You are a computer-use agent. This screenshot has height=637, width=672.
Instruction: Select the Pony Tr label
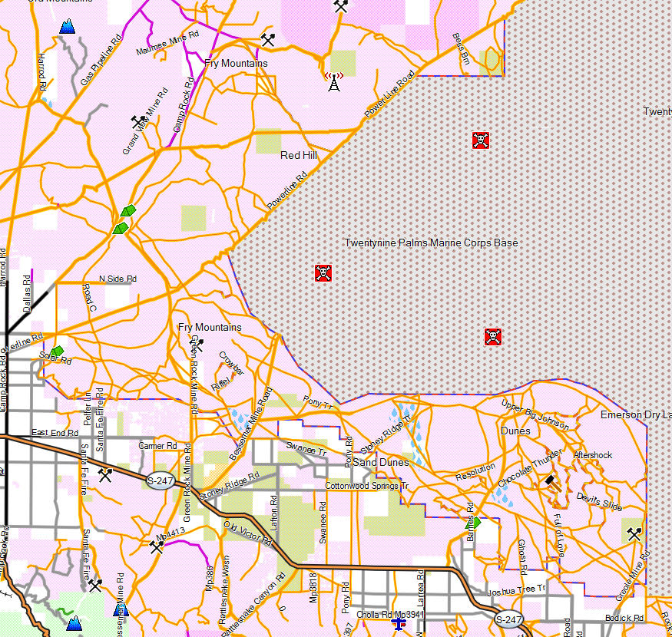(x=318, y=402)
